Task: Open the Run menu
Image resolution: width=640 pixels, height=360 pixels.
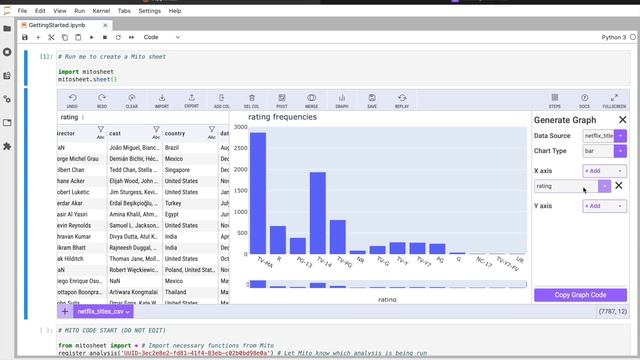Action: (80, 11)
